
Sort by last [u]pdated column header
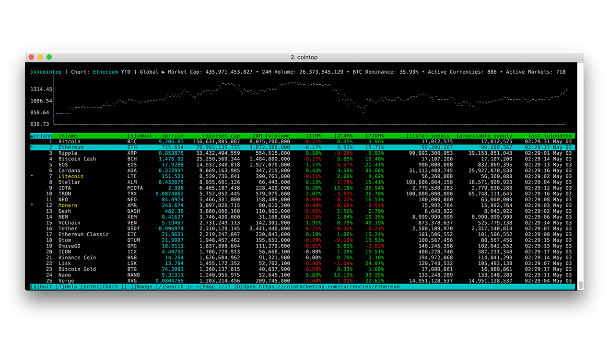[550, 136]
